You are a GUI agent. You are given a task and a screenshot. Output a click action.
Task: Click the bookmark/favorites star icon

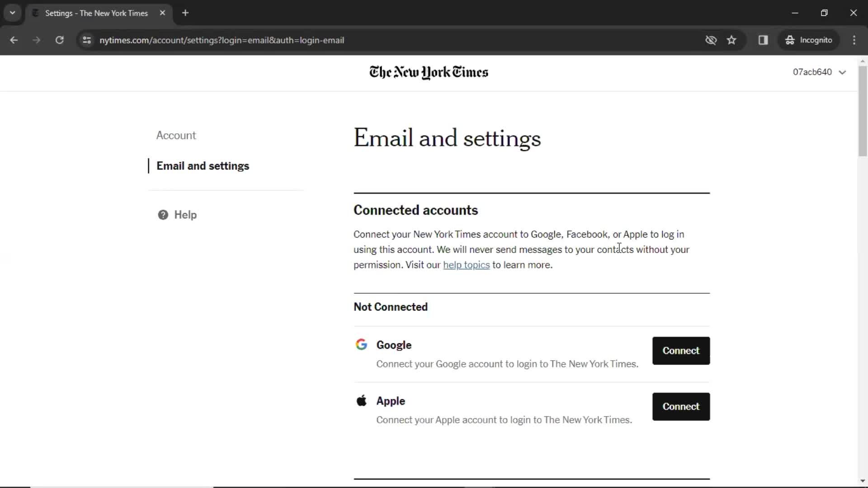tap(731, 40)
